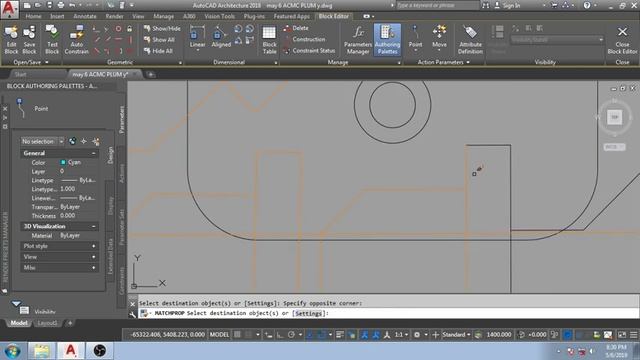Close the Block Editor
Screen dimensions: 640x360
(x=622, y=40)
